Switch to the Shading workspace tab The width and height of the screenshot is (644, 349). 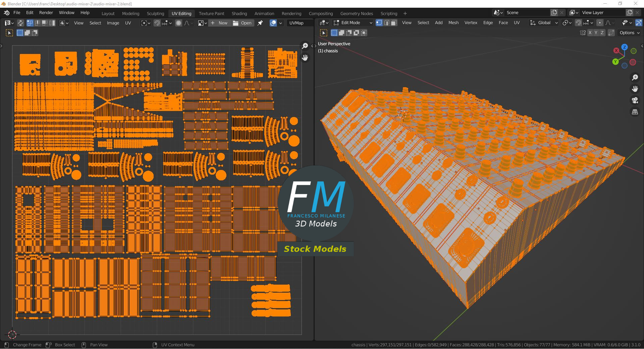[x=239, y=13]
